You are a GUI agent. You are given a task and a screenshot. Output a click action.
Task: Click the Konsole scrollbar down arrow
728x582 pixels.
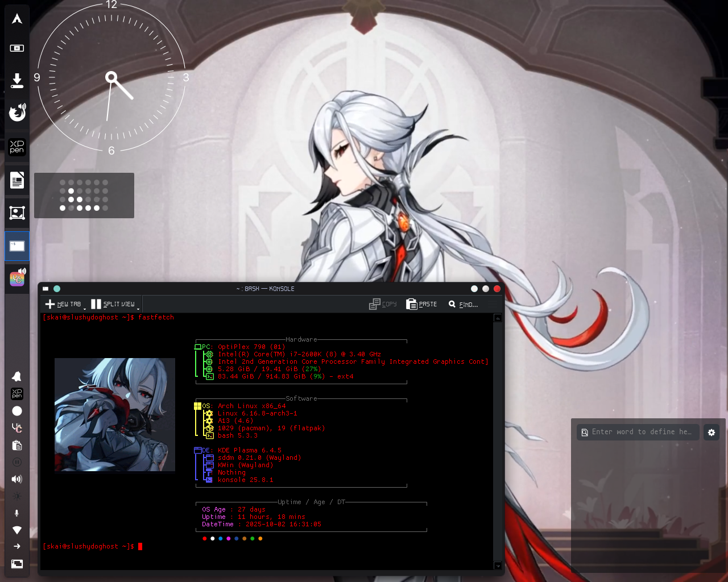pyautogui.click(x=498, y=566)
